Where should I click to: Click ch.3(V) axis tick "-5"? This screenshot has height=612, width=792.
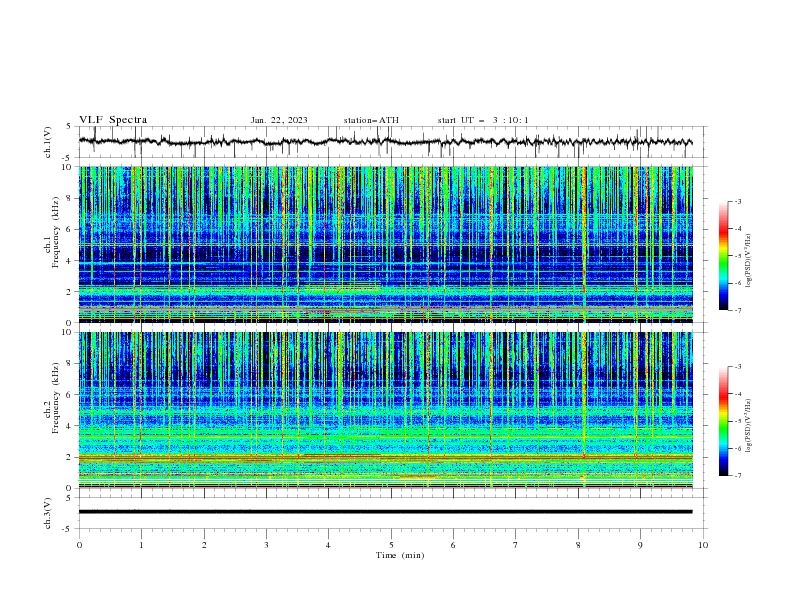66,529
